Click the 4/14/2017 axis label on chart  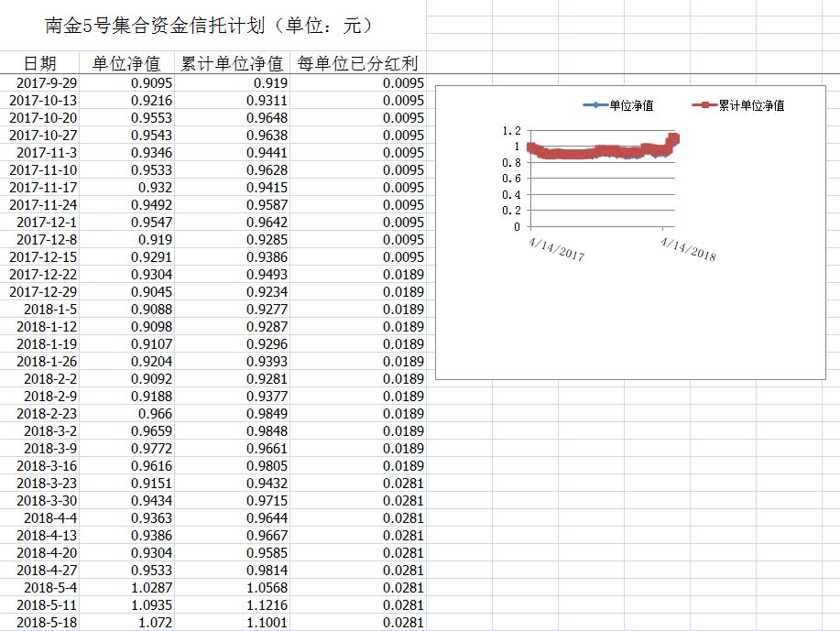(557, 247)
